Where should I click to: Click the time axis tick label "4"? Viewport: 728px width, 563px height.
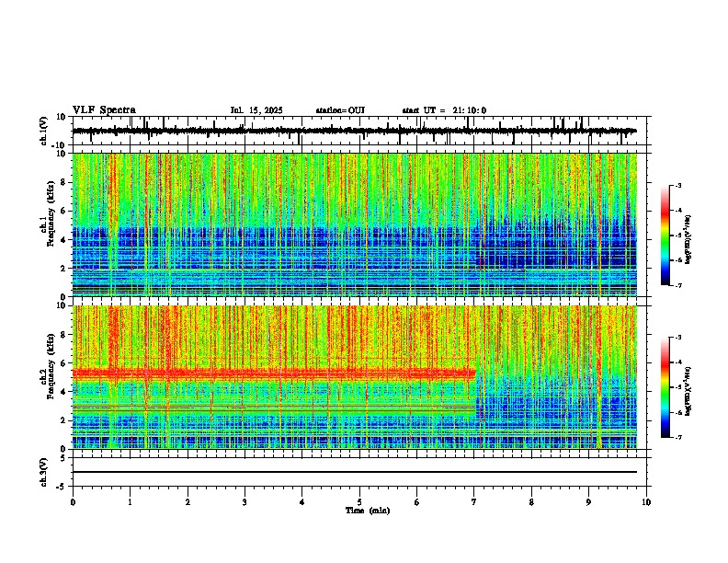302,502
